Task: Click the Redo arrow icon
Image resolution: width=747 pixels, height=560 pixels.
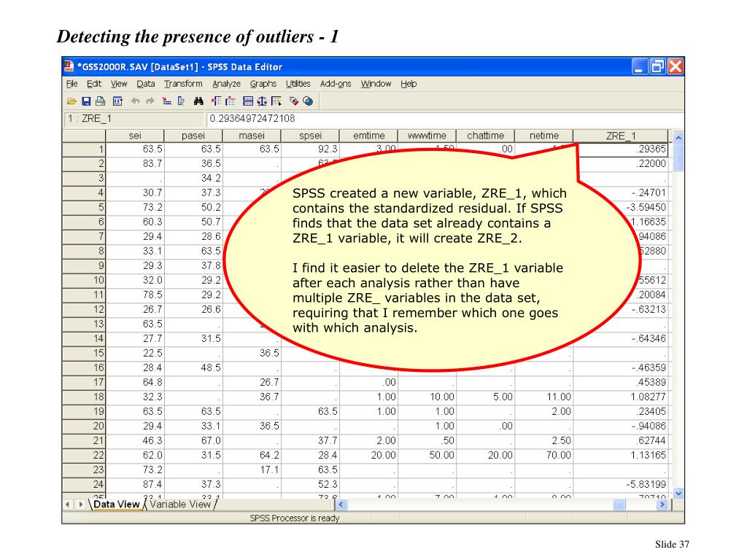Action: tap(150, 101)
